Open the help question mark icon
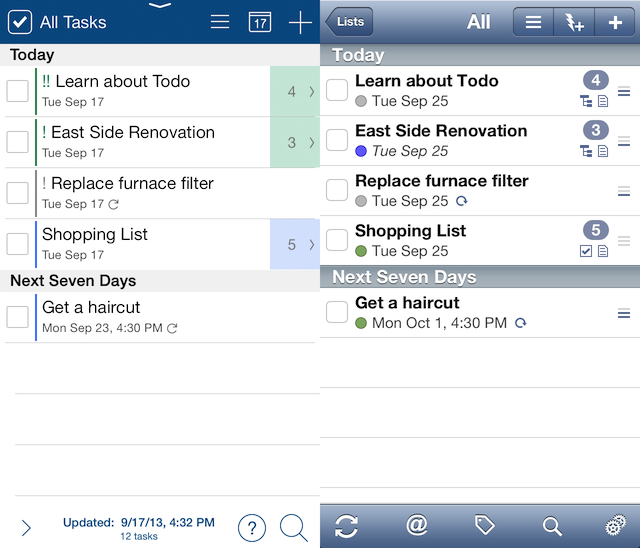The image size is (640, 548). click(x=252, y=528)
